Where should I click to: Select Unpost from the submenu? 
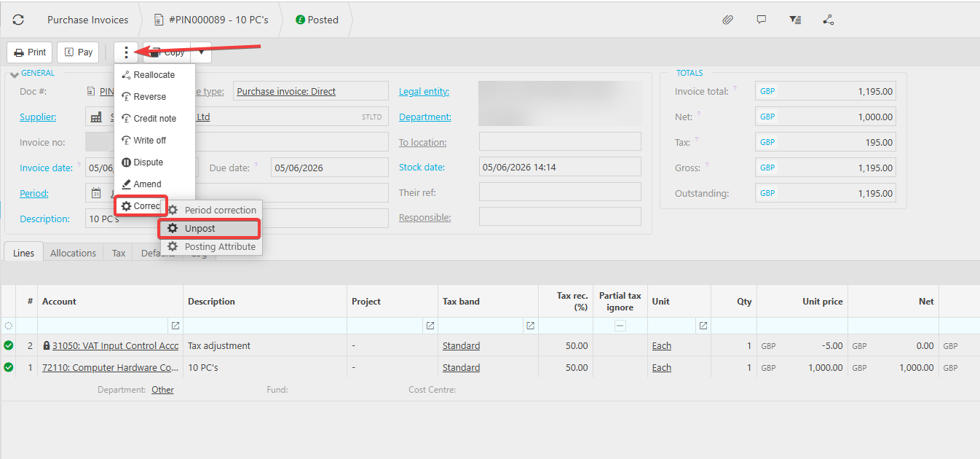[210, 228]
